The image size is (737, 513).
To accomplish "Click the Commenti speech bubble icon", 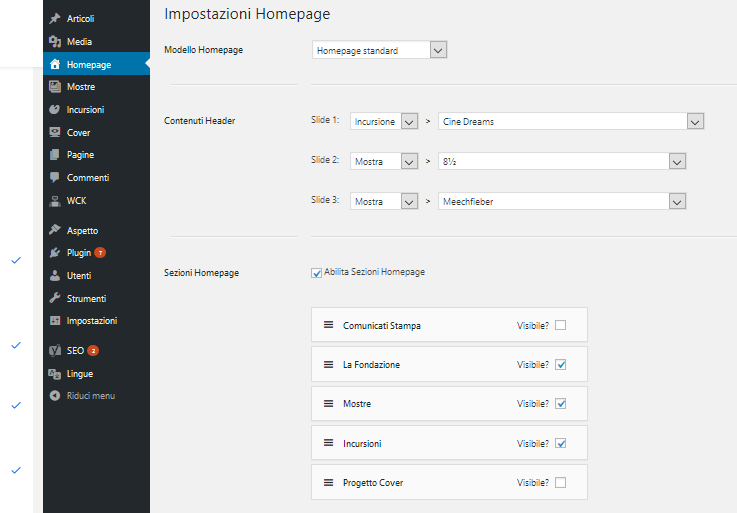I will coord(55,178).
